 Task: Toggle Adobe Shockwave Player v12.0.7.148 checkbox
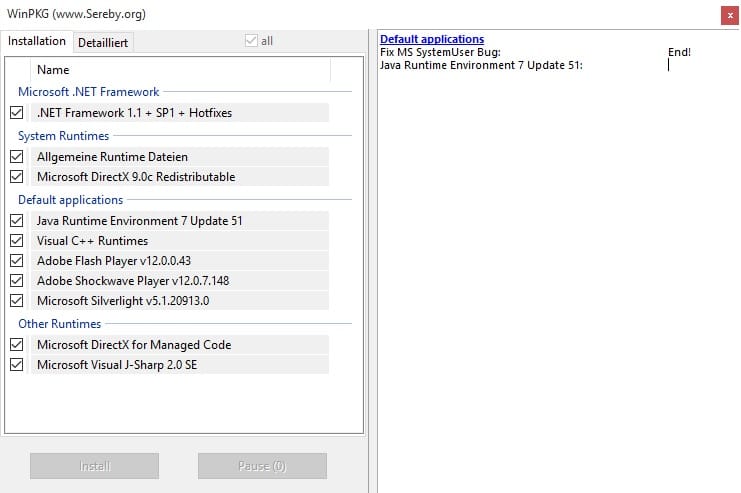(x=17, y=280)
